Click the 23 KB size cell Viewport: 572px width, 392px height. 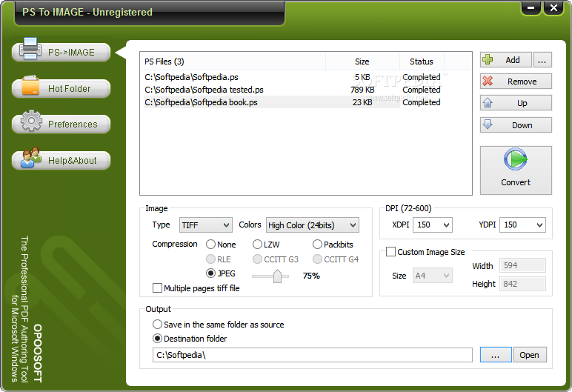coord(362,102)
